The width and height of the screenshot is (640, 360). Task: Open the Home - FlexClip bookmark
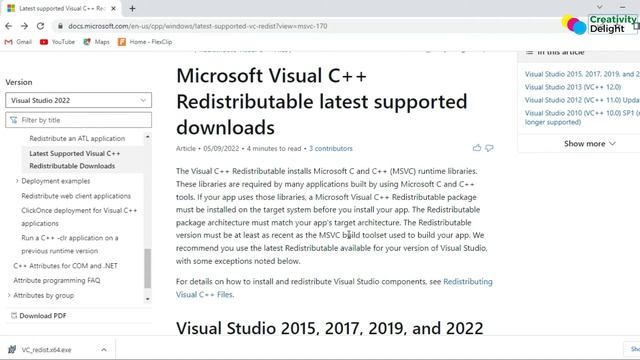click(145, 42)
